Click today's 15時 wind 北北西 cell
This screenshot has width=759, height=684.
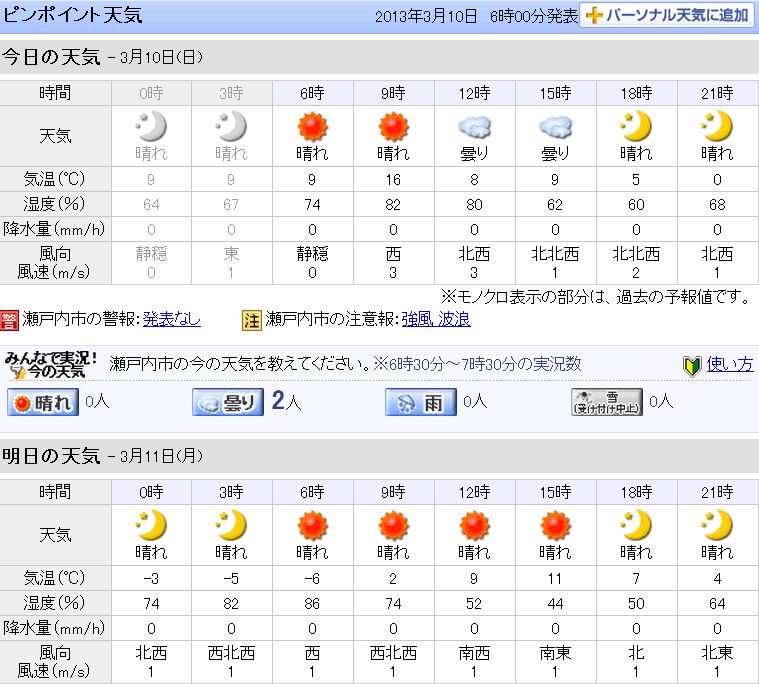pos(555,263)
